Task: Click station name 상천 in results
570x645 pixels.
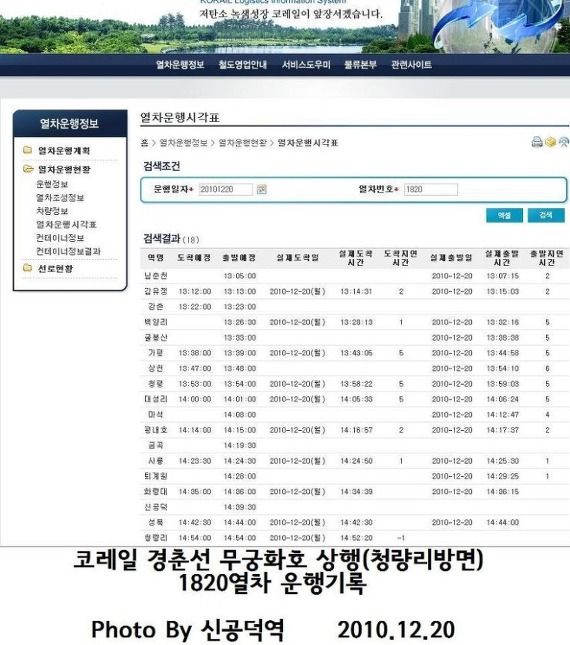Action: pyautogui.click(x=156, y=368)
